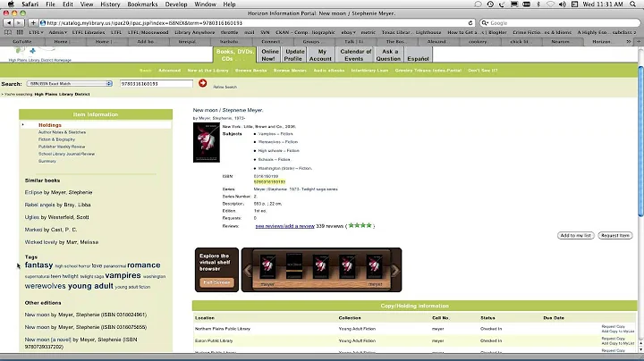Switch to the GoToMe browser tab
Image resolution: width=644 pixels, height=361 pixels.
click(x=22, y=41)
